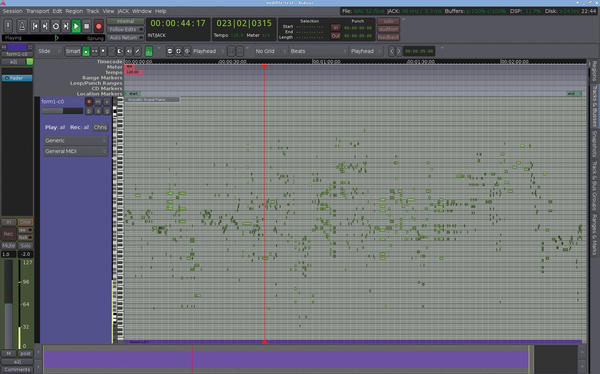Adjust the mixer strip gain fader
The width and height of the screenshot is (600, 374).
8,304
